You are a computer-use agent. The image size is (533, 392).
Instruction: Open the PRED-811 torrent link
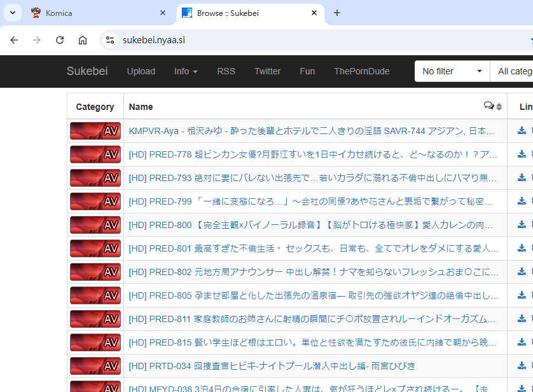pyautogui.click(x=312, y=319)
